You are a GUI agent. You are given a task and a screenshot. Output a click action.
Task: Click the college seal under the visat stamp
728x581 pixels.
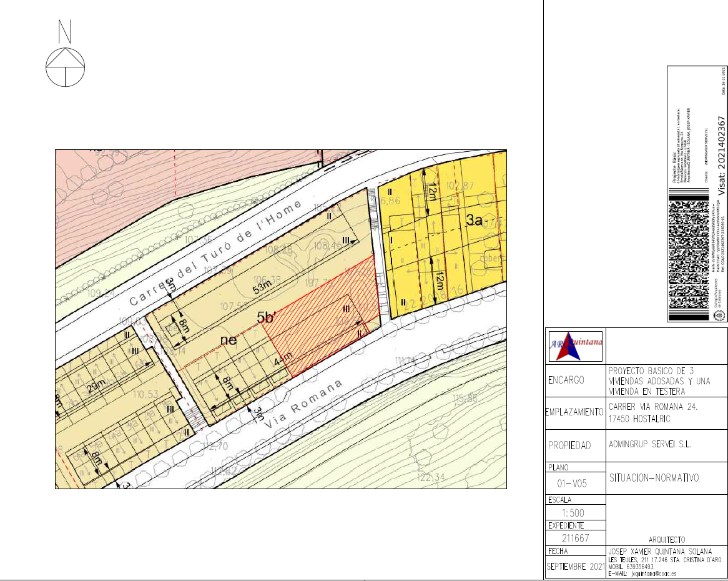click(x=718, y=316)
